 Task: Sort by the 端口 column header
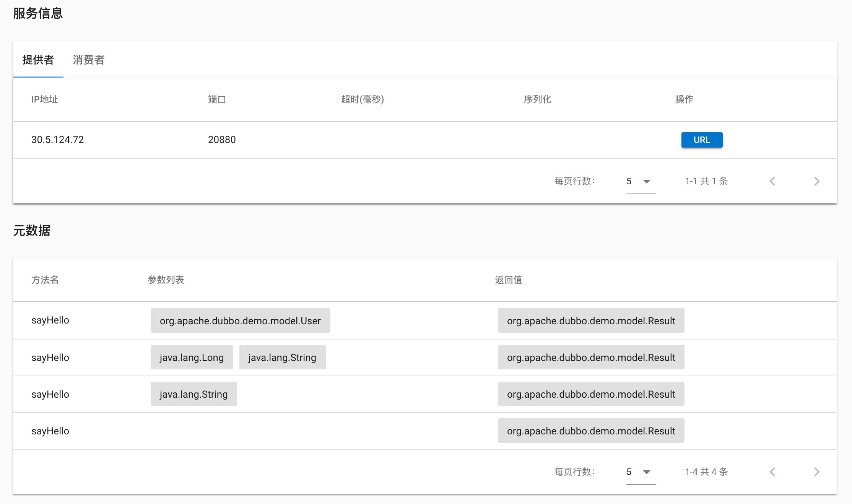point(217,99)
